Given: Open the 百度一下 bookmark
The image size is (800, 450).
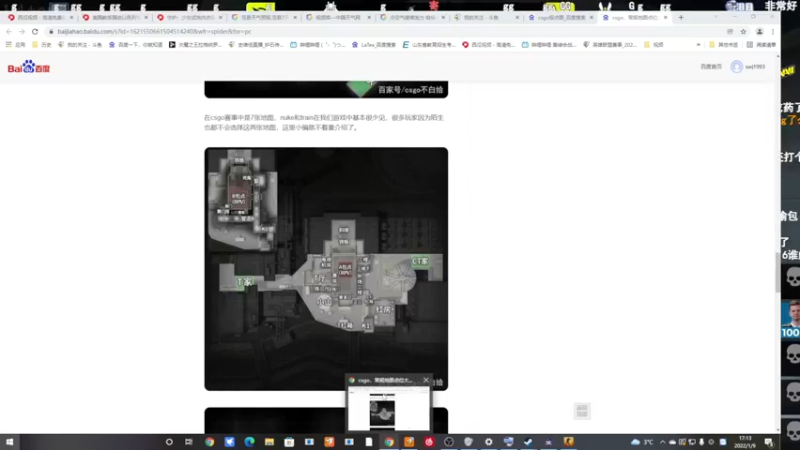Looking at the screenshot, I should click(x=135, y=45).
